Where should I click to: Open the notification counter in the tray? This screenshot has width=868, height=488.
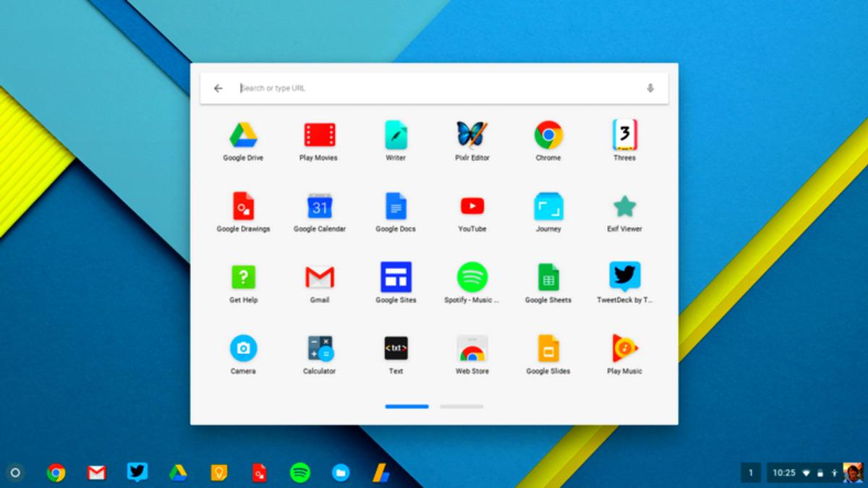point(750,473)
